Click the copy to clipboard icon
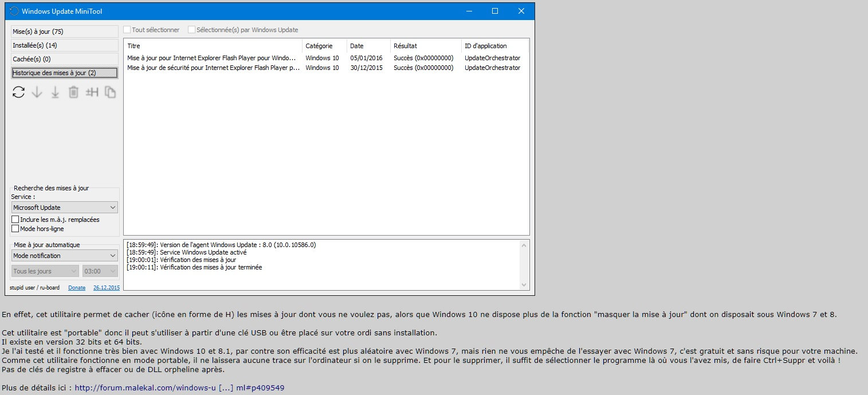This screenshot has height=395, width=868. click(110, 92)
